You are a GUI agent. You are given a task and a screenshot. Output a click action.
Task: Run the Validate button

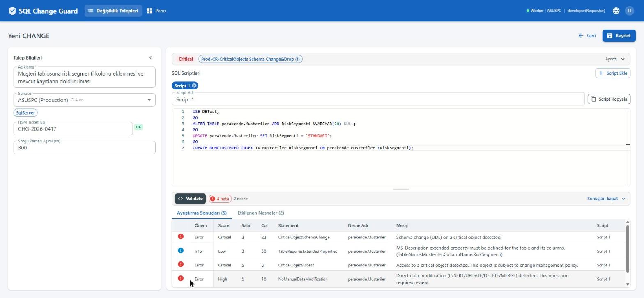tap(190, 199)
